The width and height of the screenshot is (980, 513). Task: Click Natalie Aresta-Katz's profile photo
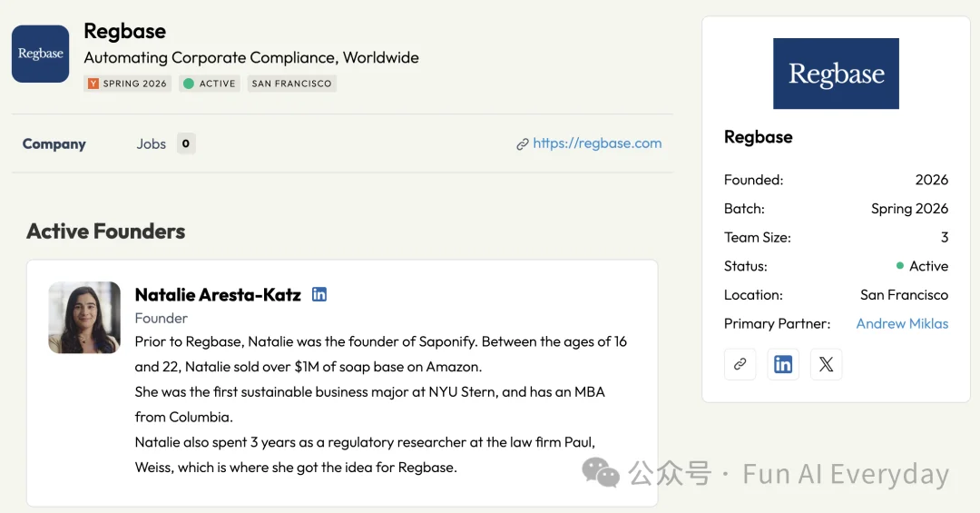(x=84, y=317)
